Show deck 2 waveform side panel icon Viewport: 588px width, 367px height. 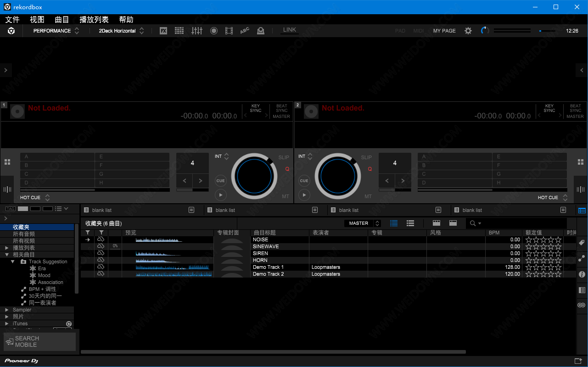581,189
